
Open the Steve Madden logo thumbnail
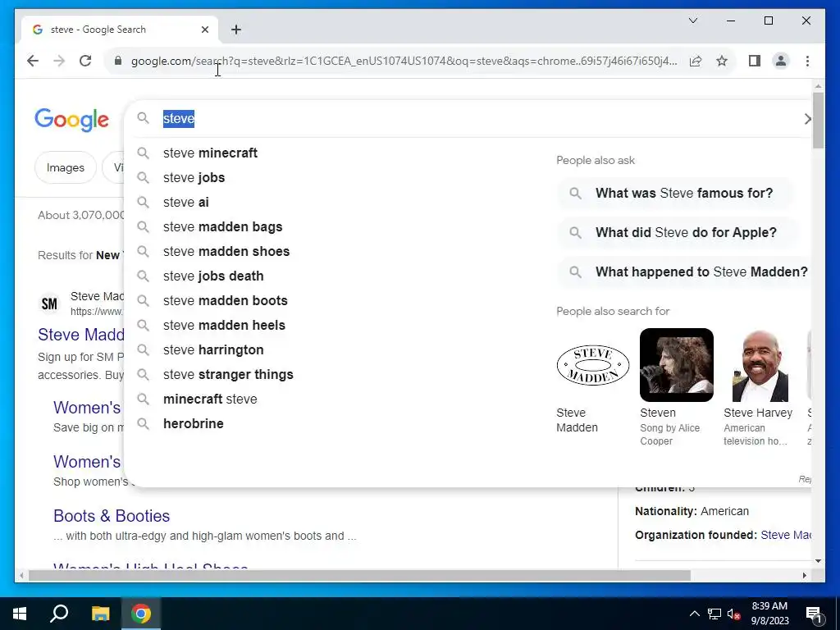coord(593,365)
